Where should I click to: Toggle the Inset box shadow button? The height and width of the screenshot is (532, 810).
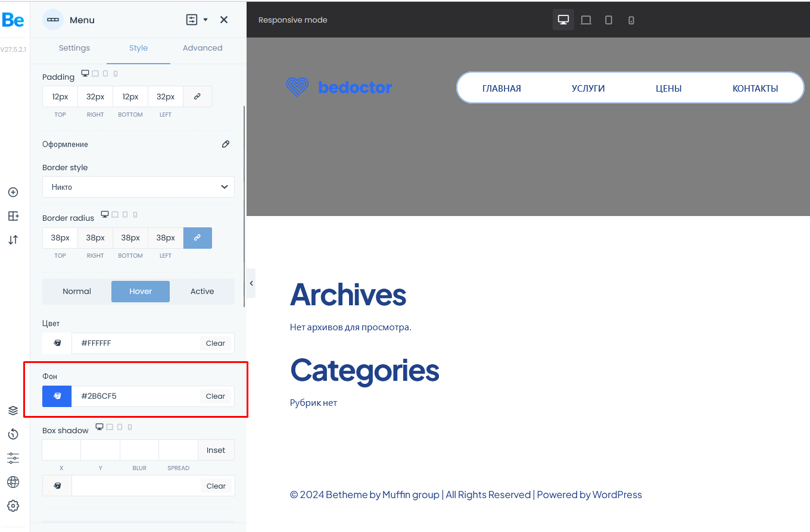coord(216,450)
